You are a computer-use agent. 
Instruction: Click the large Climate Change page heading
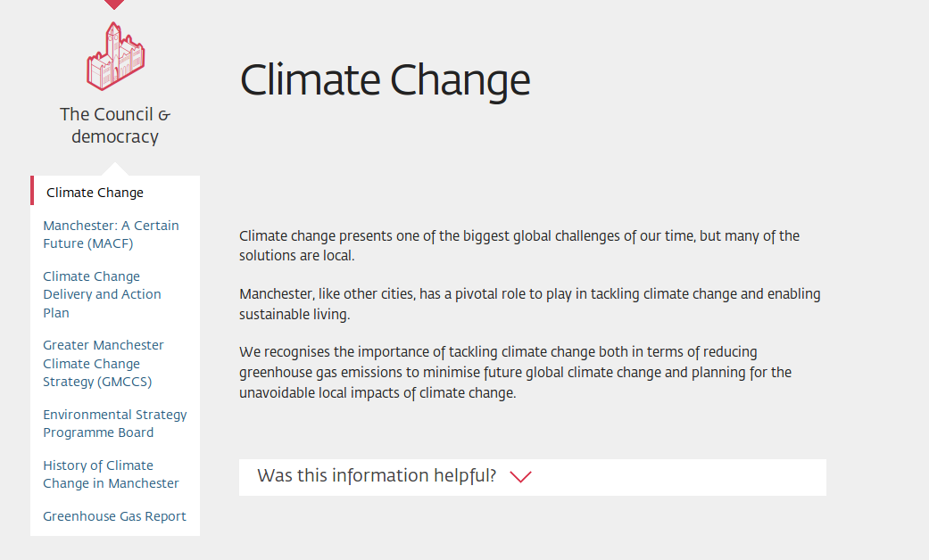click(x=385, y=80)
